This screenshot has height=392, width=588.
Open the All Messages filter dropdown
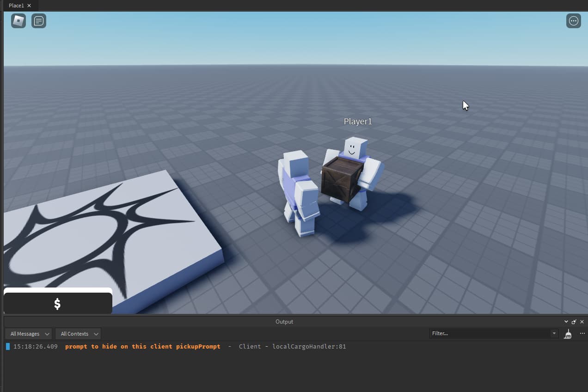(28, 334)
